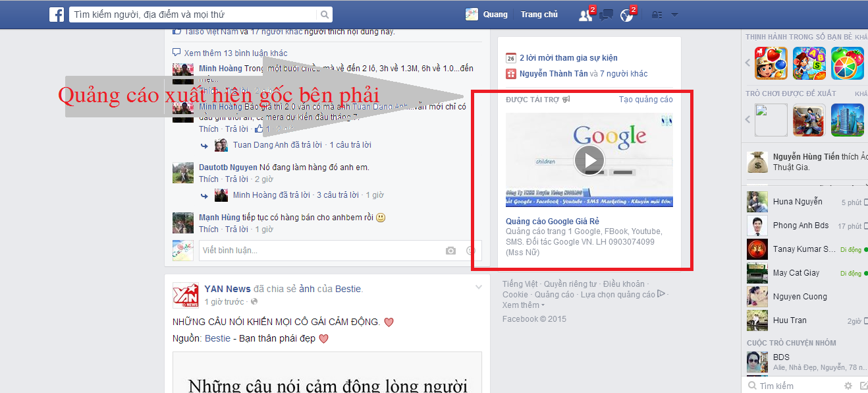Open friend requests with badge 2
The image size is (868, 393).
pyautogui.click(x=585, y=15)
